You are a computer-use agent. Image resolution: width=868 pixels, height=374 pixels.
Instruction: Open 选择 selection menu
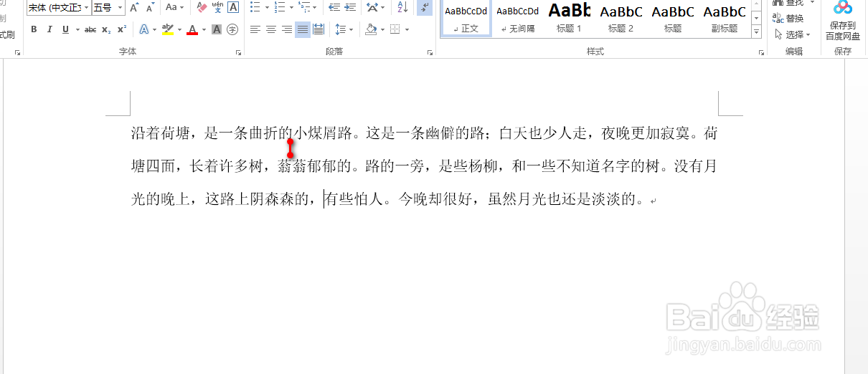(792, 34)
